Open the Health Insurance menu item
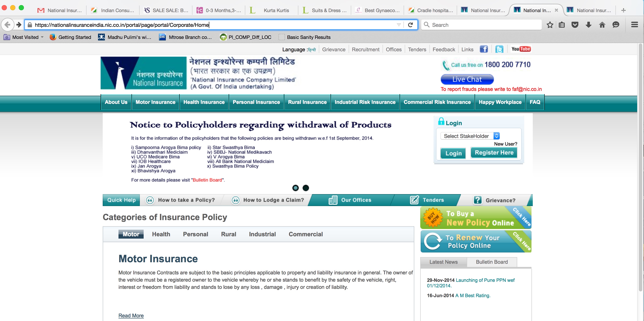644x321 pixels. (204, 102)
